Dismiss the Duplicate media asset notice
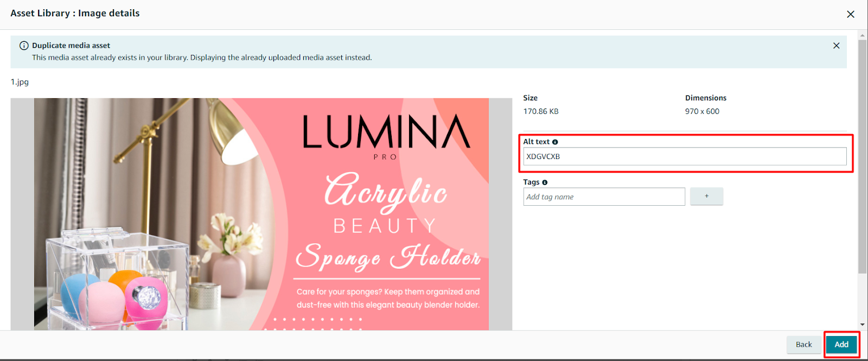 click(x=837, y=46)
